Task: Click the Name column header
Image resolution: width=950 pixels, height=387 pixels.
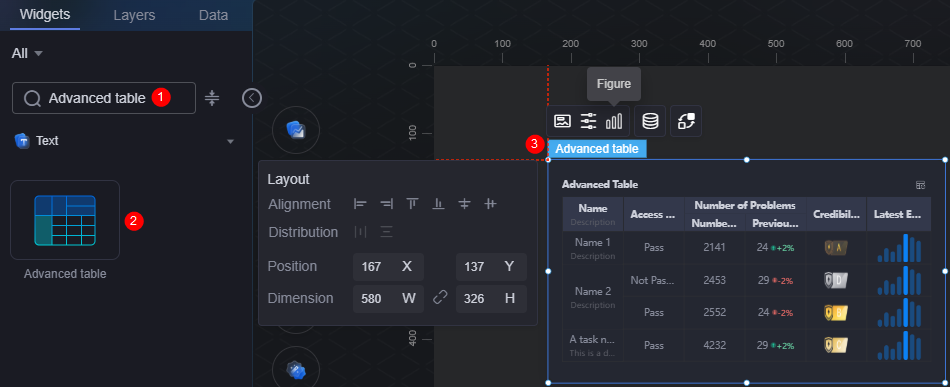Action: click(x=593, y=214)
